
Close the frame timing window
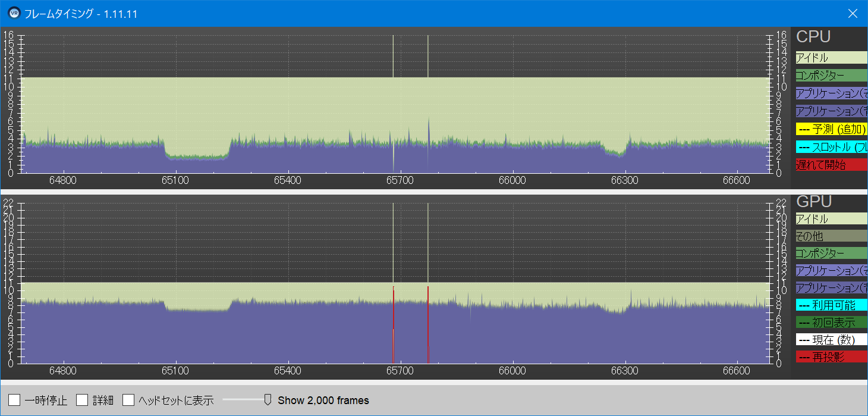click(x=853, y=13)
